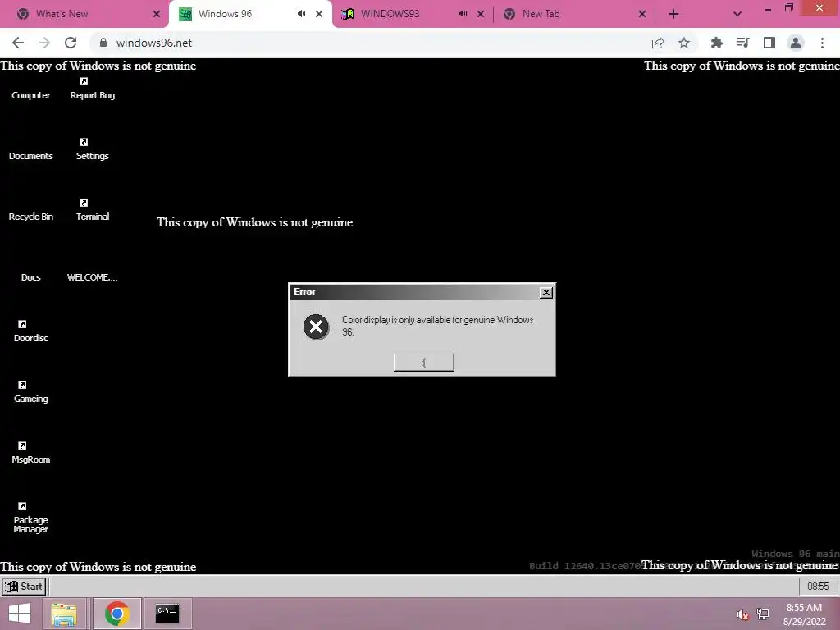Launch the Settings shortcut
The height and width of the screenshot is (630, 840).
pos(92,150)
